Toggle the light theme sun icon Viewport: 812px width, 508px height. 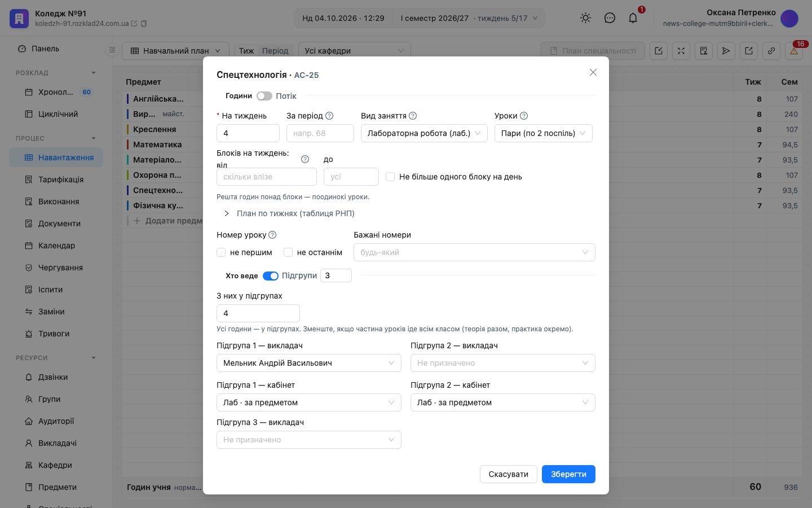(x=586, y=18)
